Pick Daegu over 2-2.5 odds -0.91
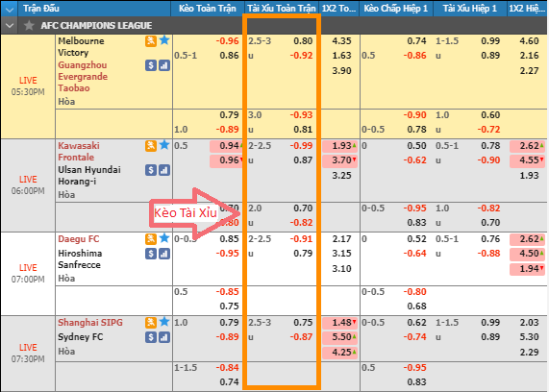This screenshot has height=392, width=549. point(301,239)
